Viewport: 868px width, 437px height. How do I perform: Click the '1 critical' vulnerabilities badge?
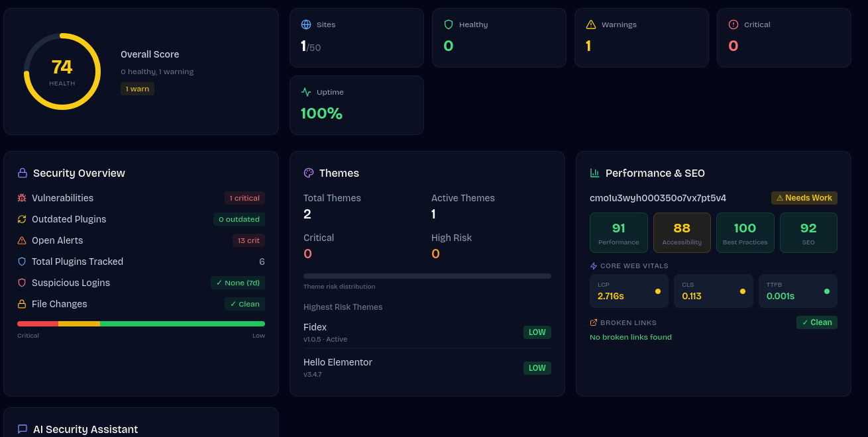(x=244, y=198)
